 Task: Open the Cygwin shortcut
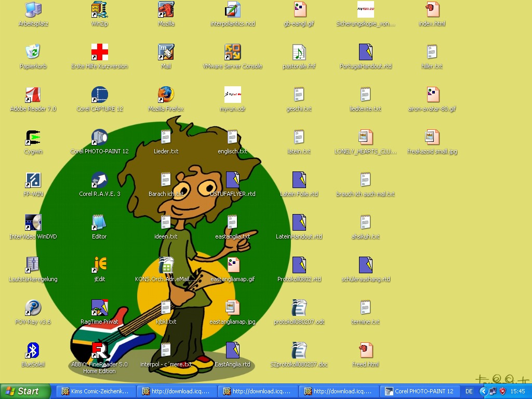coord(33,138)
